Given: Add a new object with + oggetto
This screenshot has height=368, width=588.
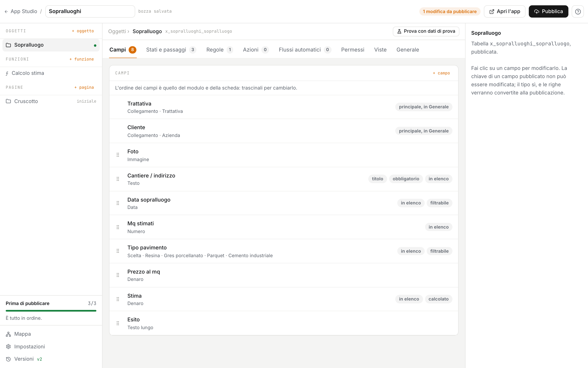Looking at the screenshot, I should pyautogui.click(x=83, y=31).
